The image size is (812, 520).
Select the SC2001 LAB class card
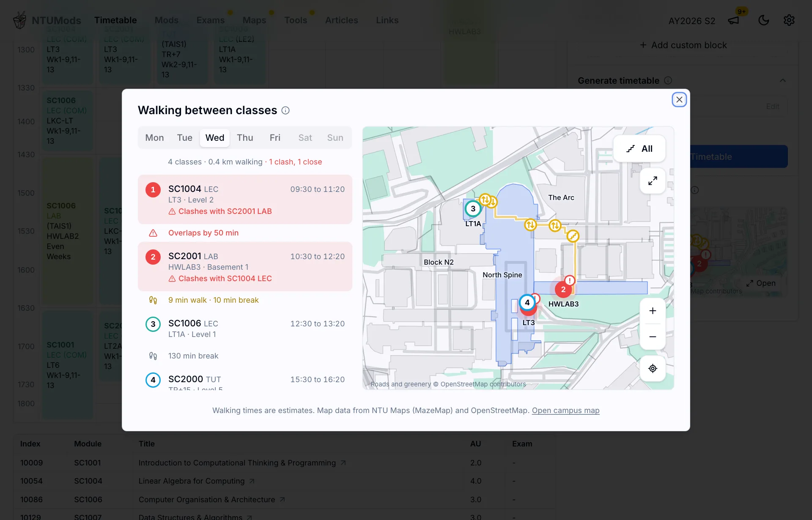tap(245, 267)
